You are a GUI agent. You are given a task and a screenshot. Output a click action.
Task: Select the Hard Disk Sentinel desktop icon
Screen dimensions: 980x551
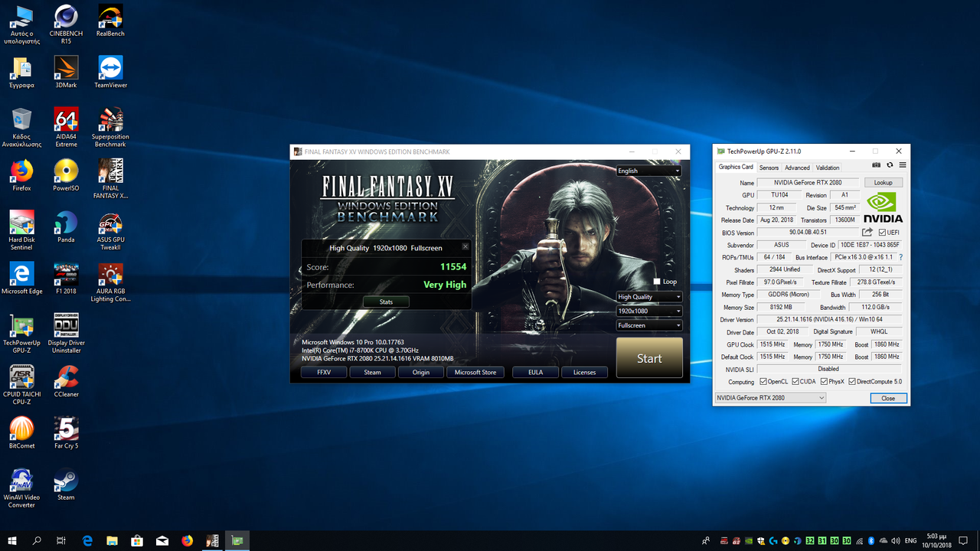coord(21,230)
